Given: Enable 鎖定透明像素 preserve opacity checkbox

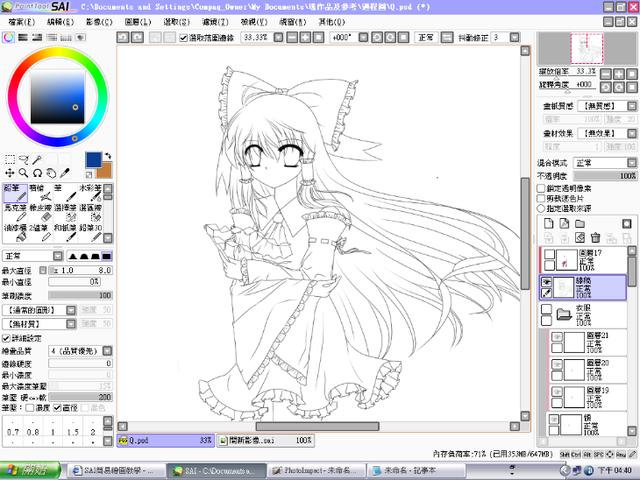Looking at the screenshot, I should click(541, 189).
